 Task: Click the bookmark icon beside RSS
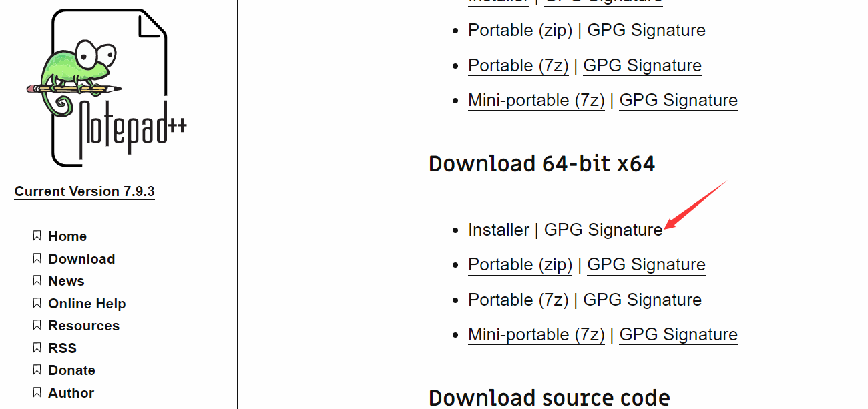tap(37, 348)
